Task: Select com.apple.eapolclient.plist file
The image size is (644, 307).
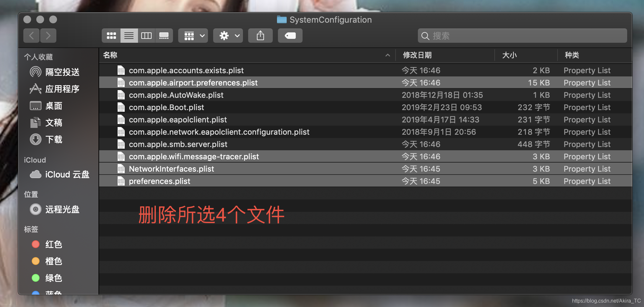Action: [x=365, y=119]
